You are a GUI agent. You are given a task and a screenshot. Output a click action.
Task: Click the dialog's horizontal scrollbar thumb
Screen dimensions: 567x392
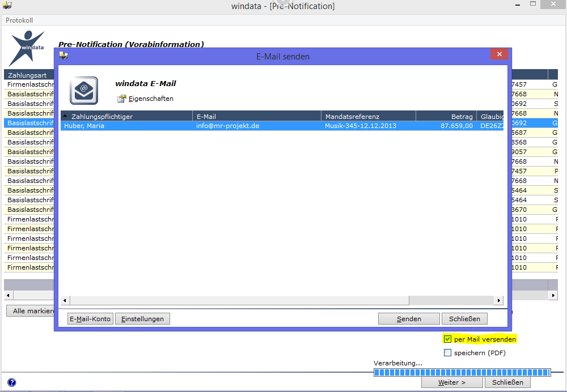pos(240,300)
